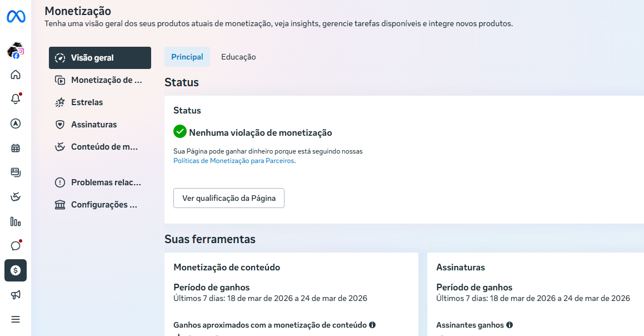
Task: Open the megaphone Ads icon
Action: 16,295
